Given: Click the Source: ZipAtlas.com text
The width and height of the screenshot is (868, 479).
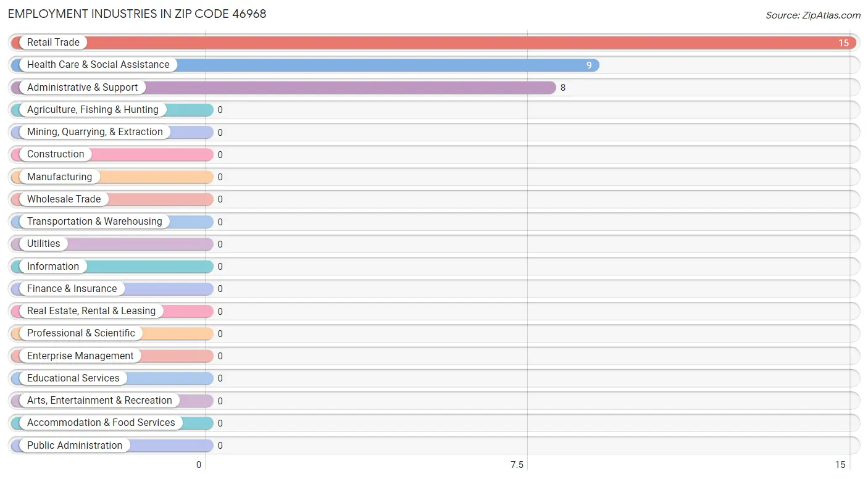Looking at the screenshot, I should (x=813, y=15).
